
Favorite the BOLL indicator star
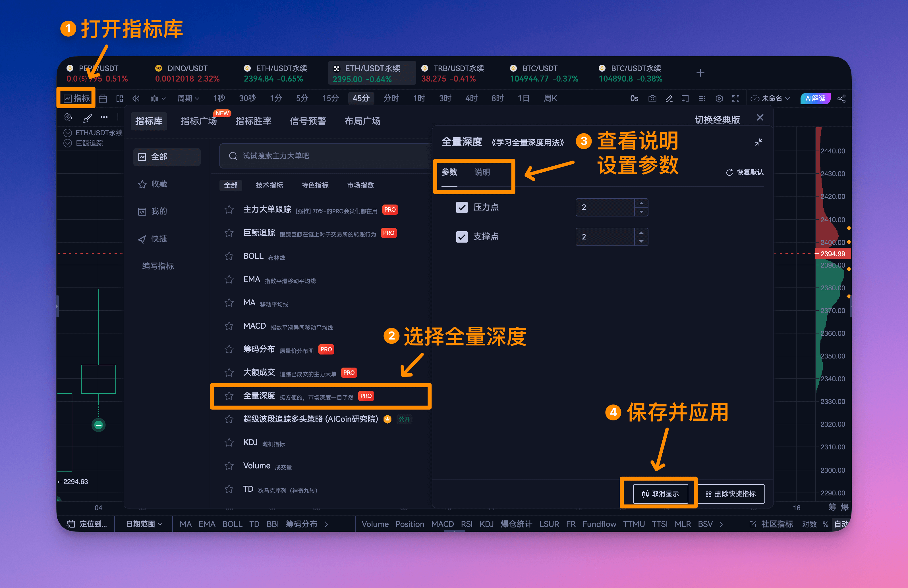point(229,256)
